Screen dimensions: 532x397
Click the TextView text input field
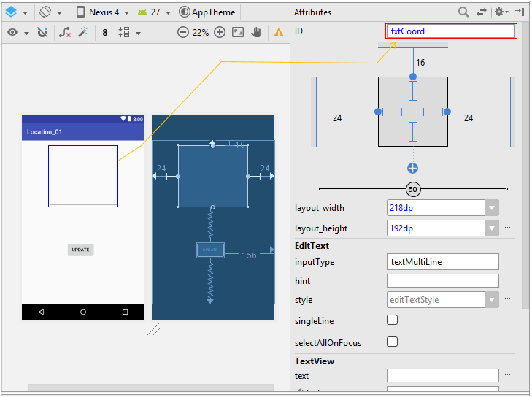point(443,376)
